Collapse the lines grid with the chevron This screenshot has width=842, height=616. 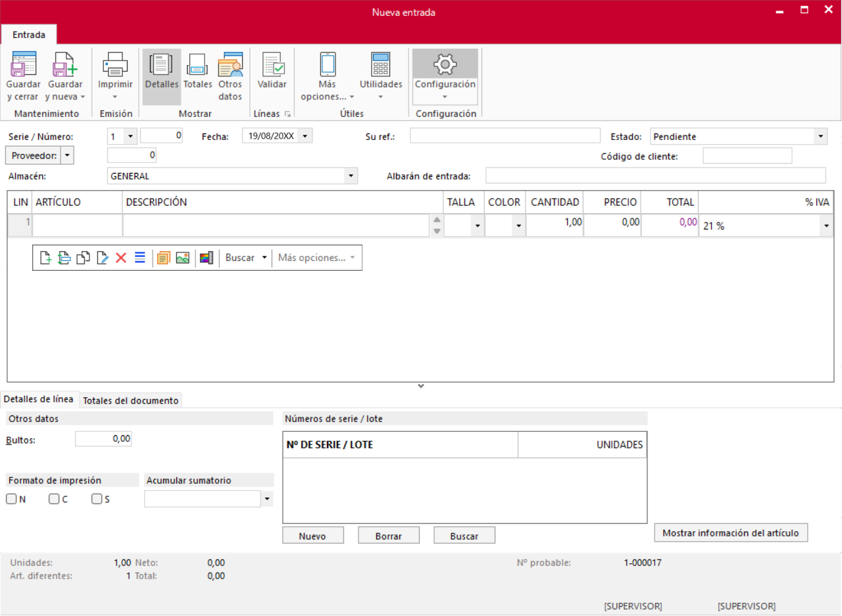[421, 387]
